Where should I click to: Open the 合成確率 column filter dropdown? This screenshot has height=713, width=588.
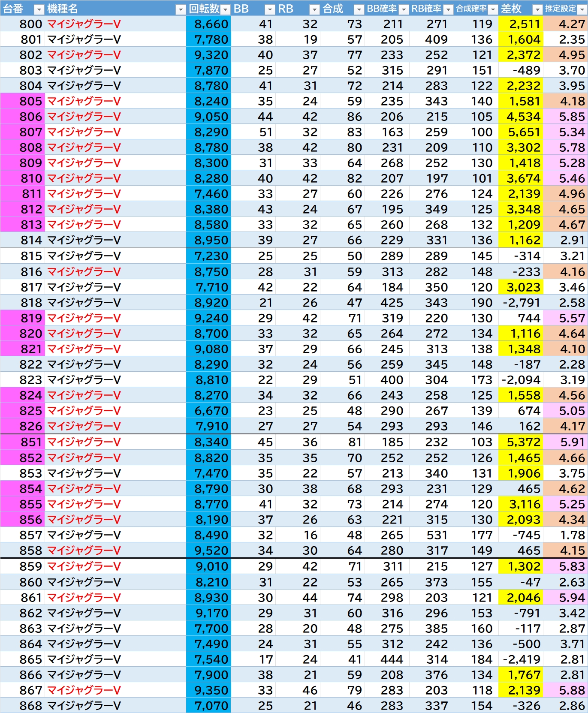pyautogui.click(x=493, y=9)
